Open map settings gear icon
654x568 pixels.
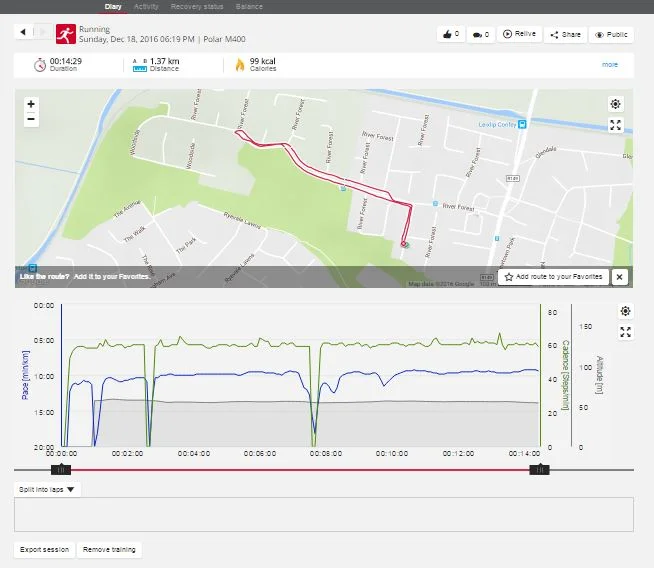point(616,104)
